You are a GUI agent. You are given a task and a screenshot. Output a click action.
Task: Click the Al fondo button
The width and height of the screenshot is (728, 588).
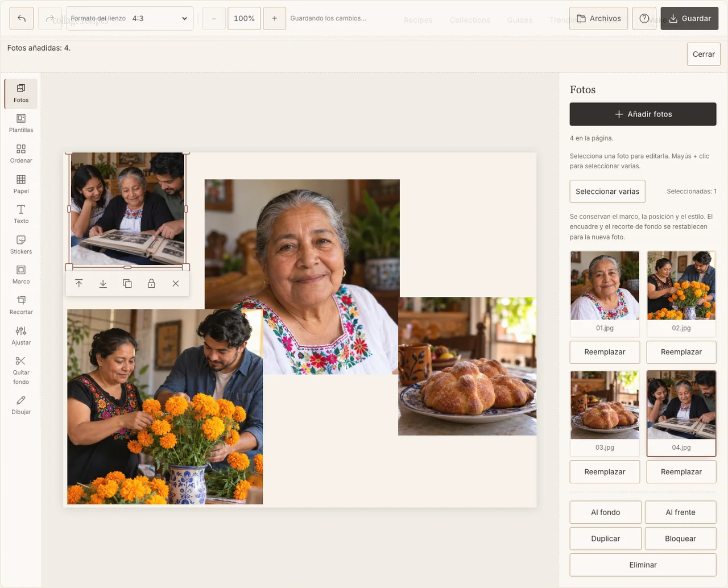click(606, 512)
